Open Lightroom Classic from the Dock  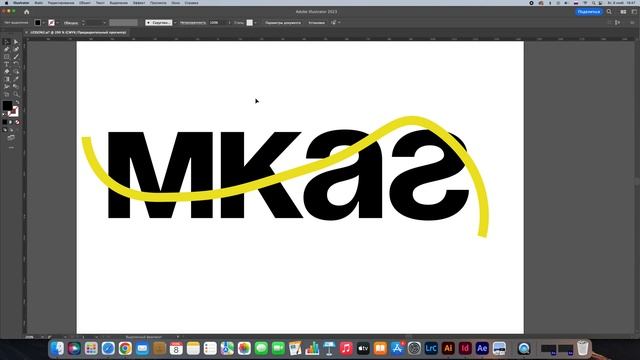click(431, 348)
